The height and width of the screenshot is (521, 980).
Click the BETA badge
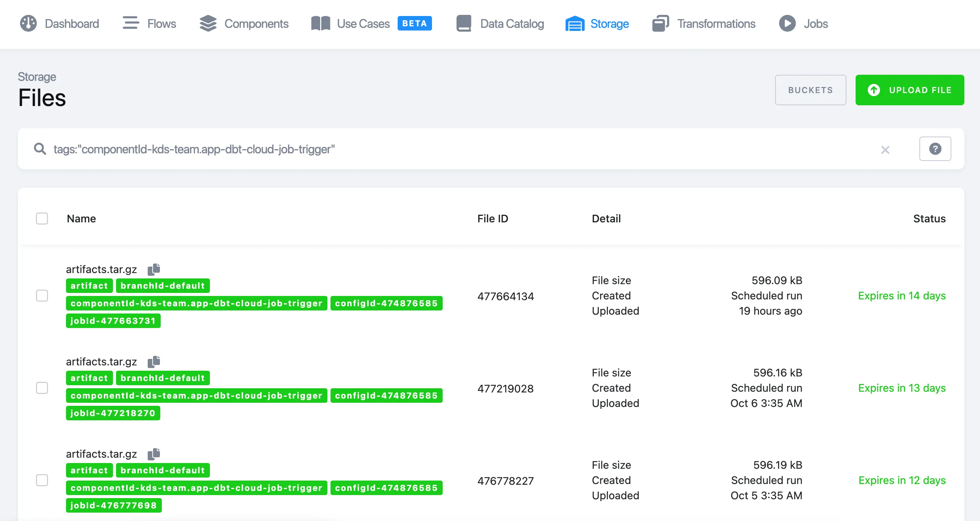point(415,23)
